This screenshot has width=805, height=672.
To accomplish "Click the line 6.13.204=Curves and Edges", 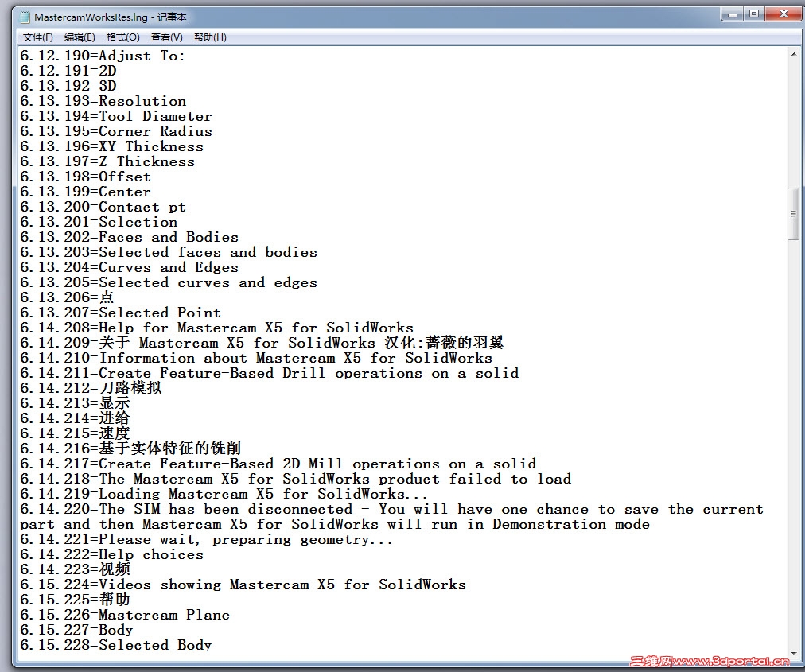I will pos(130,267).
